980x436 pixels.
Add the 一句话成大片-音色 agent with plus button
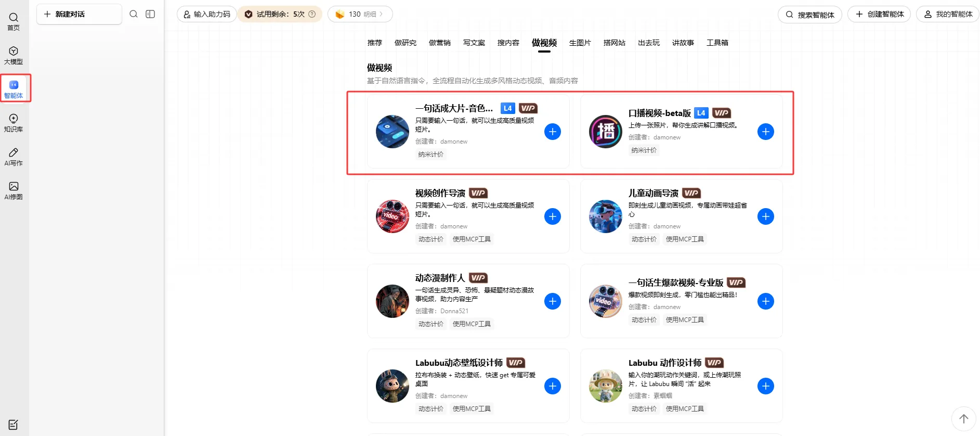tap(553, 132)
